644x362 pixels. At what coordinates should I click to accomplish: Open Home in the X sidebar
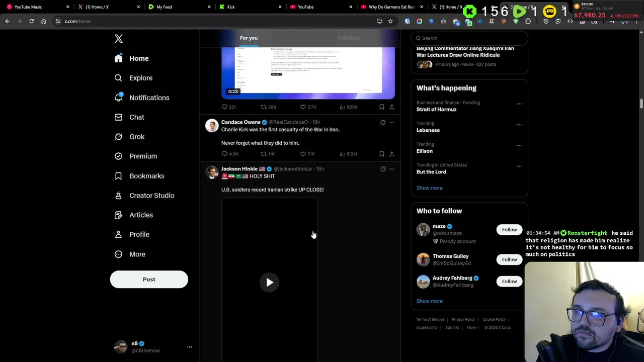131,58
